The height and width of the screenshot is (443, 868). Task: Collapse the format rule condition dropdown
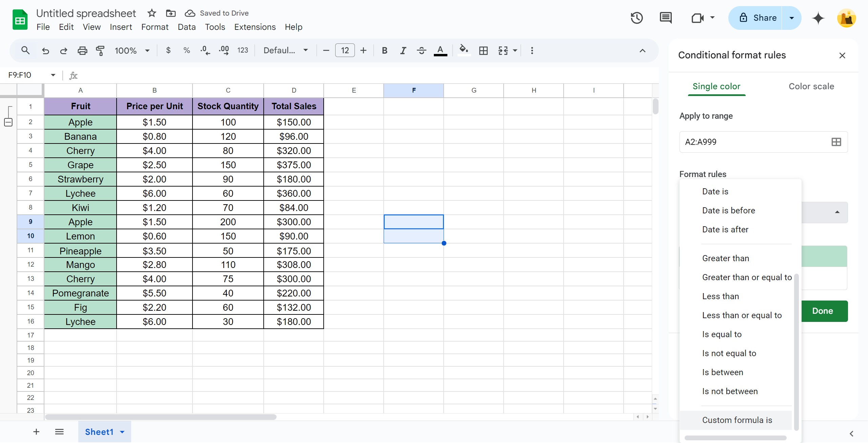(837, 212)
